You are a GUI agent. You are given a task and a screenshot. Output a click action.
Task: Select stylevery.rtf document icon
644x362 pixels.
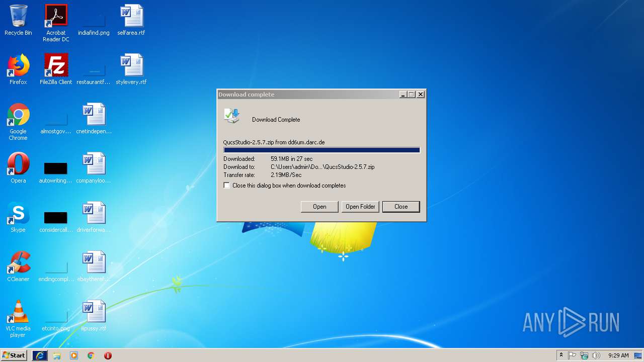click(131, 69)
